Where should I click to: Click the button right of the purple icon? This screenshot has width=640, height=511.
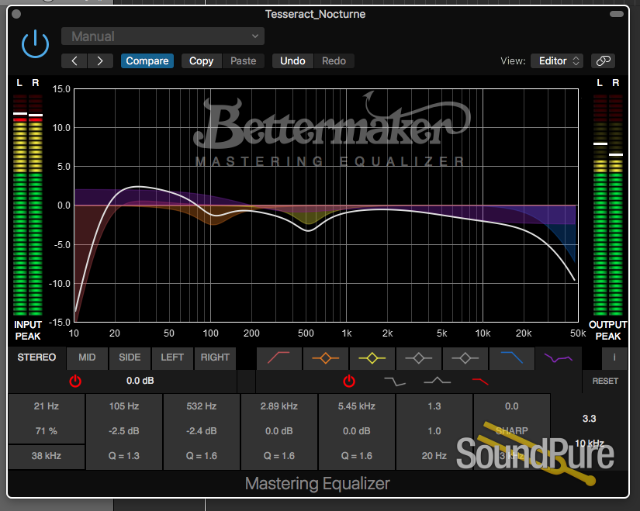tap(614, 358)
